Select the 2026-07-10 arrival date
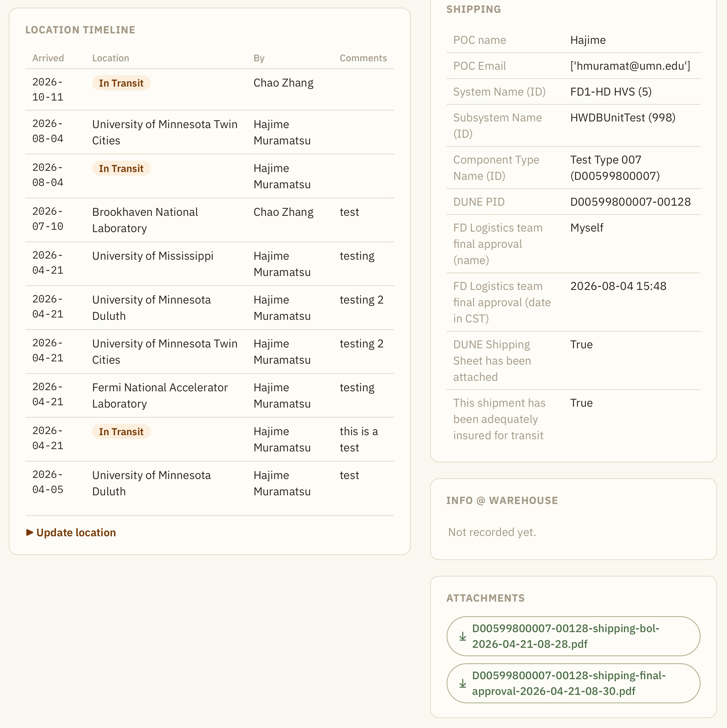Viewport: 727px width, 728px height. coord(48,219)
